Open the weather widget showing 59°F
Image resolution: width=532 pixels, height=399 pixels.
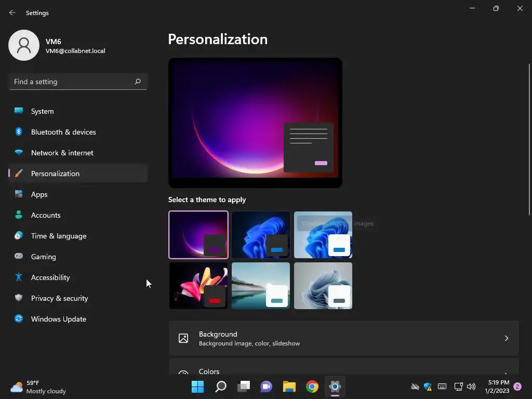[38, 387]
